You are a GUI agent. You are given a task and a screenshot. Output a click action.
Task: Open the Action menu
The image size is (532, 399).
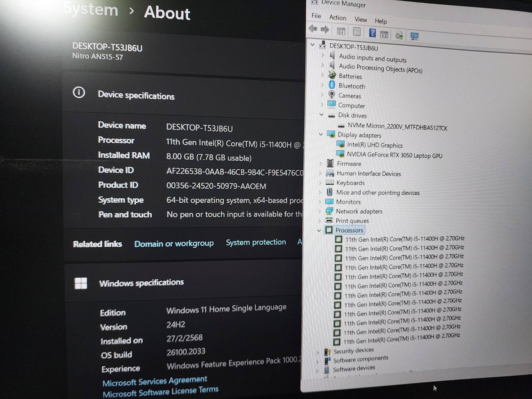338,17
